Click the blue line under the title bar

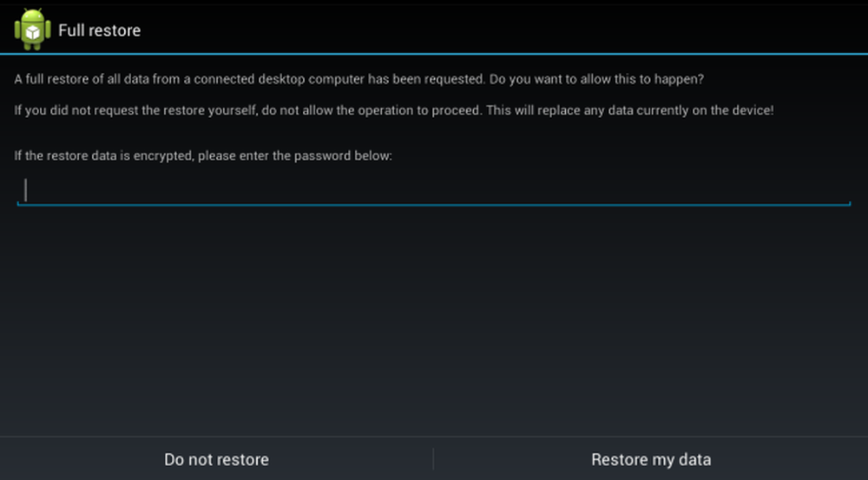click(x=434, y=54)
